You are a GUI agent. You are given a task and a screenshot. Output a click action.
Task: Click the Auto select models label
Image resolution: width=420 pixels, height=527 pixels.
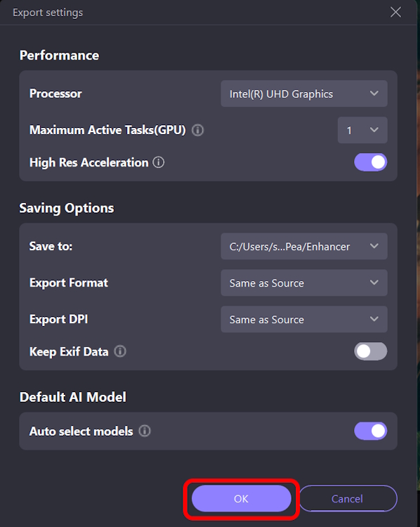pyautogui.click(x=81, y=431)
